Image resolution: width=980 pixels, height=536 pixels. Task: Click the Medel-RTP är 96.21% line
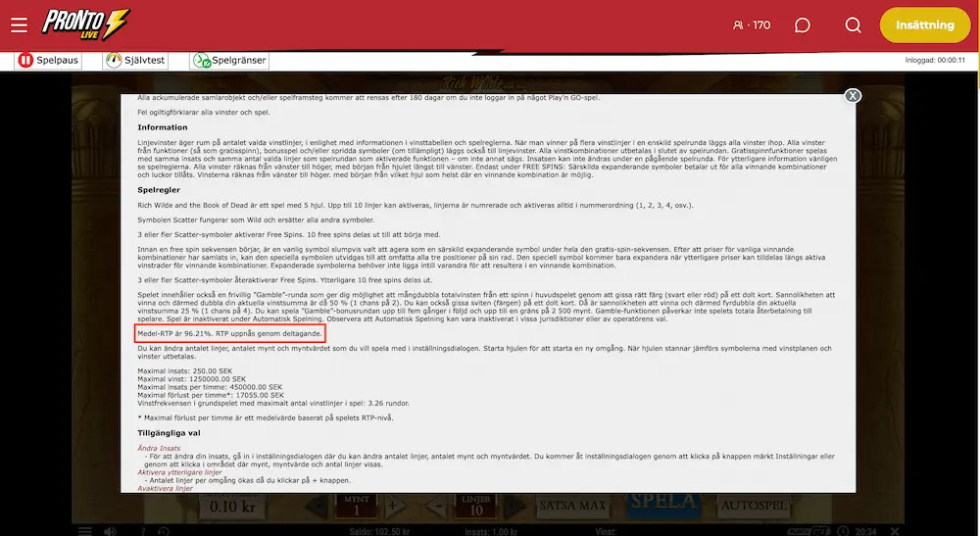230,333
